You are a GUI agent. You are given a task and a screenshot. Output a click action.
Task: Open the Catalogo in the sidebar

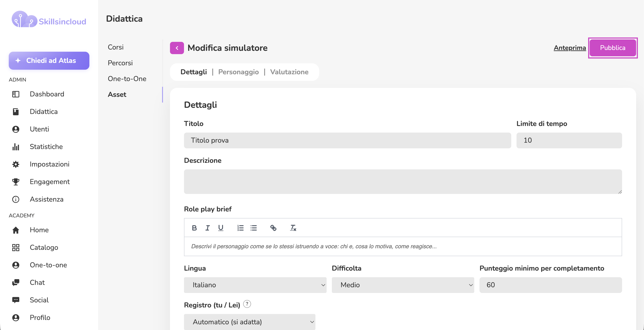tap(44, 248)
